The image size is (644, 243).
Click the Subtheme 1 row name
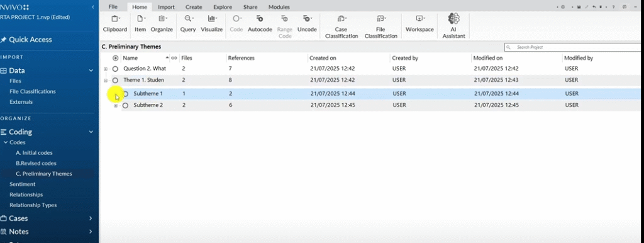[x=148, y=94]
